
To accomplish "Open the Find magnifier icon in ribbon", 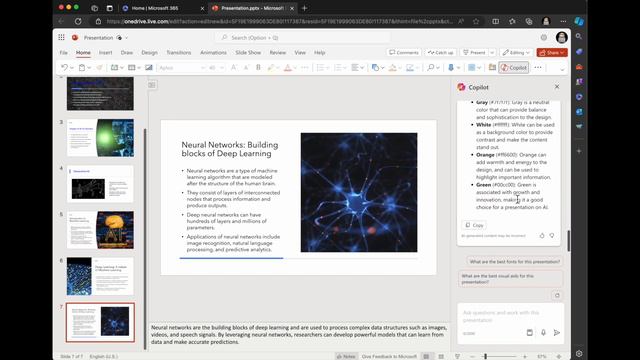I will tap(430, 68).
